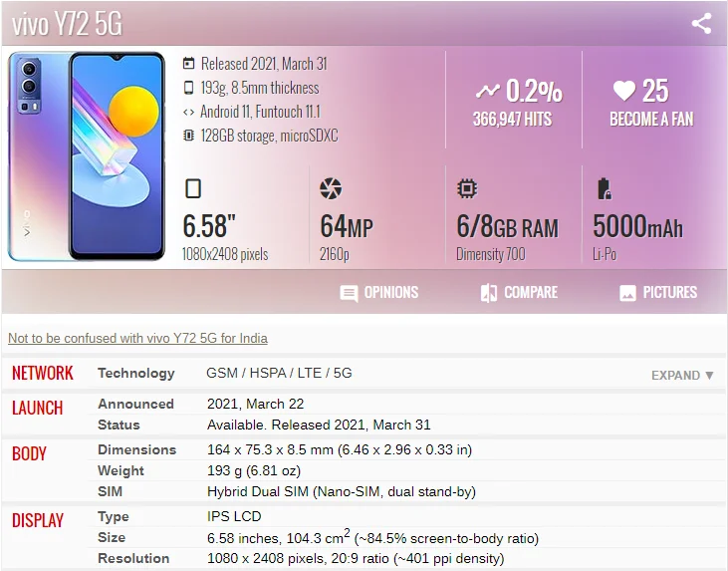
Task: Open the Pictures gallery
Action: [x=658, y=293]
